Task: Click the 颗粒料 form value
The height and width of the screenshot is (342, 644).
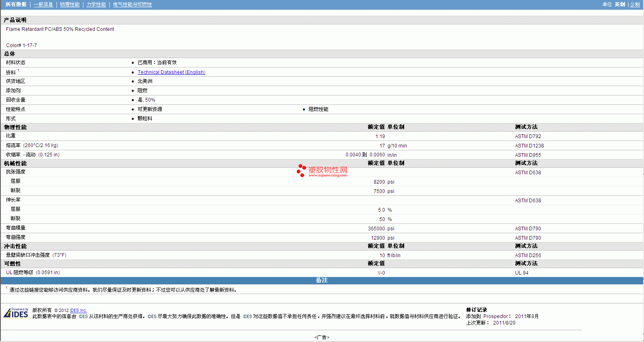Action: pos(145,119)
